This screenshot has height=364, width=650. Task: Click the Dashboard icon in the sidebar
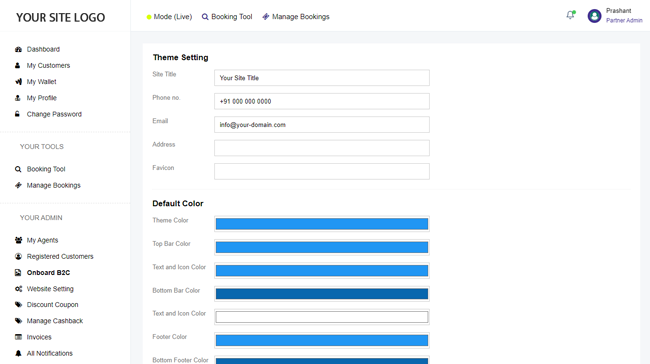click(18, 49)
